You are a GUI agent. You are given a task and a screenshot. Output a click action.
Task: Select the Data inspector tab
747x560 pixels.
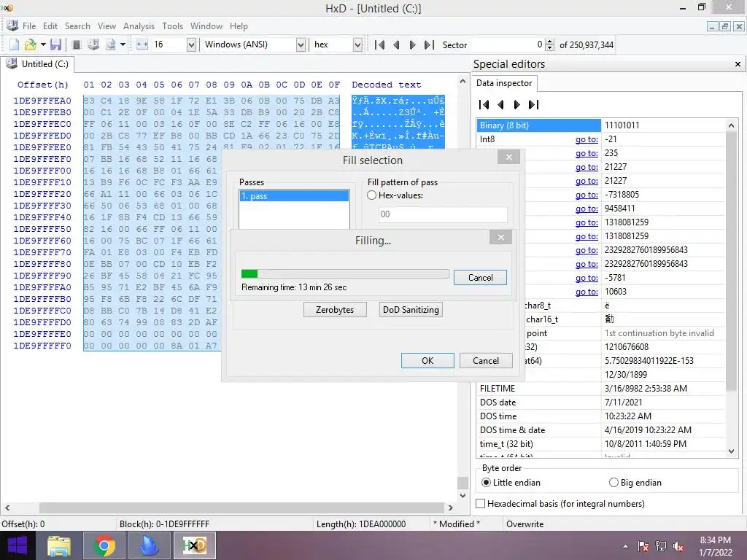click(504, 83)
